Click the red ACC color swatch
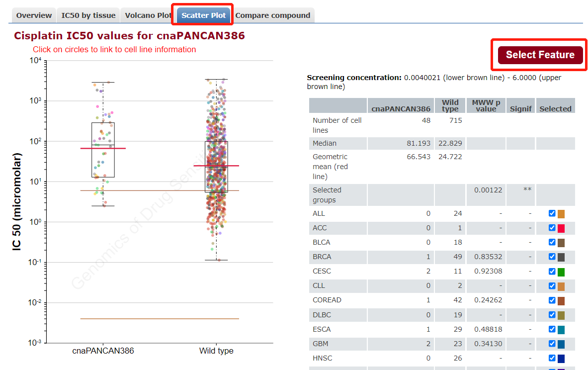Viewport: 588px width, 370px height. 561,229
